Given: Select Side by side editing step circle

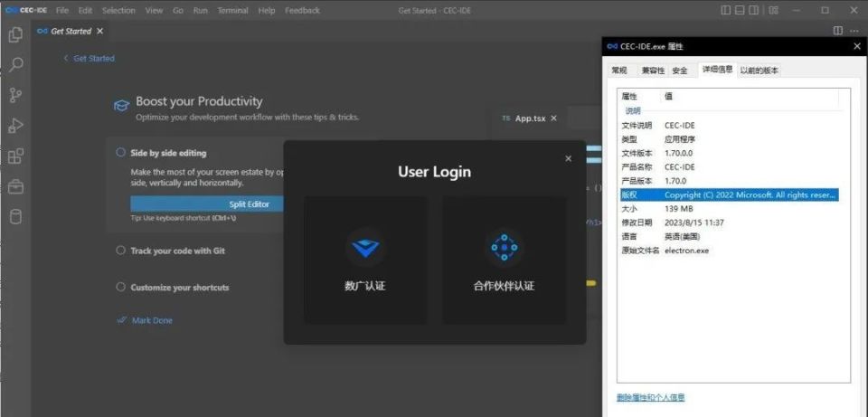Looking at the screenshot, I should point(120,152).
